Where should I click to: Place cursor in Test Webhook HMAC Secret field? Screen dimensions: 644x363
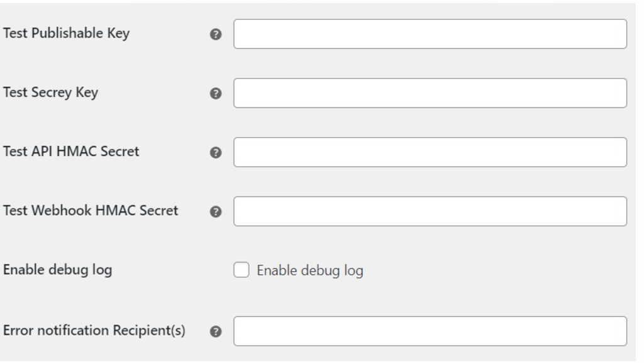coord(430,211)
